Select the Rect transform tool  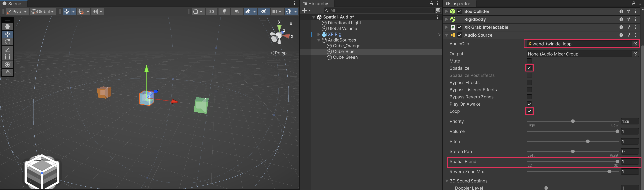click(x=8, y=57)
